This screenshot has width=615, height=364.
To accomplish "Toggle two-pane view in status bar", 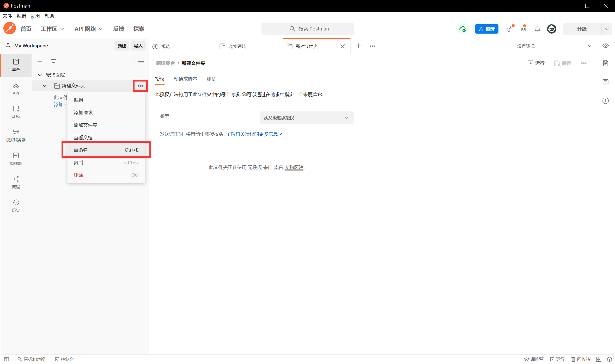I will tap(599, 359).
